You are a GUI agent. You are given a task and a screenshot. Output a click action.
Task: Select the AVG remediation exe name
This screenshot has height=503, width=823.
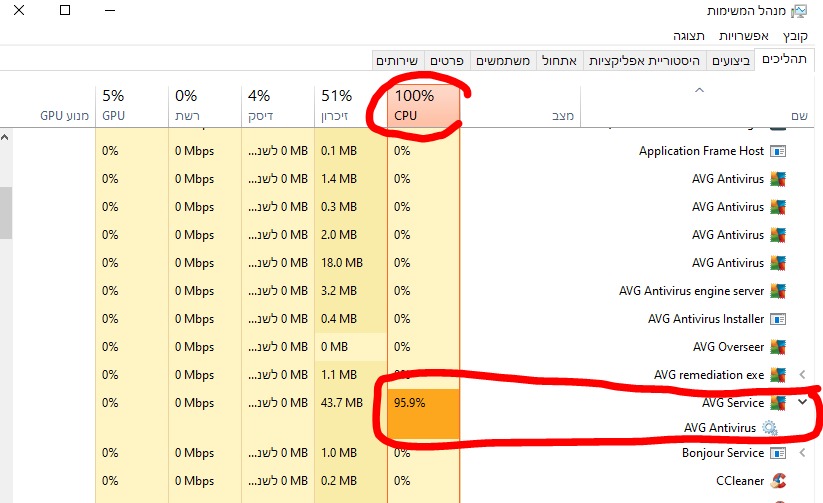[709, 375]
